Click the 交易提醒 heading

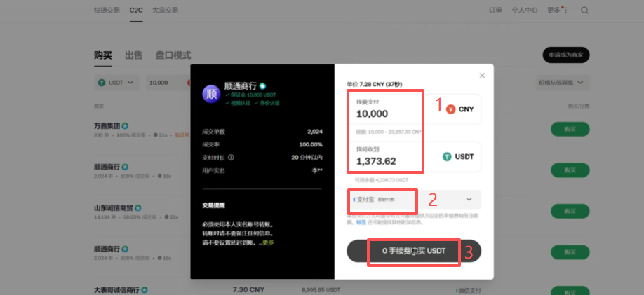tap(213, 205)
